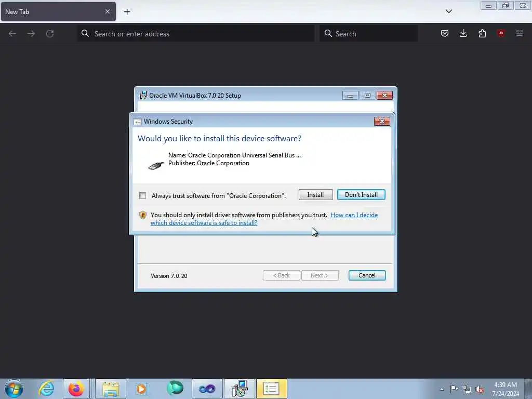The width and height of the screenshot is (532, 399).
Task: Close the New Tab tab
Action: pyautogui.click(x=107, y=11)
